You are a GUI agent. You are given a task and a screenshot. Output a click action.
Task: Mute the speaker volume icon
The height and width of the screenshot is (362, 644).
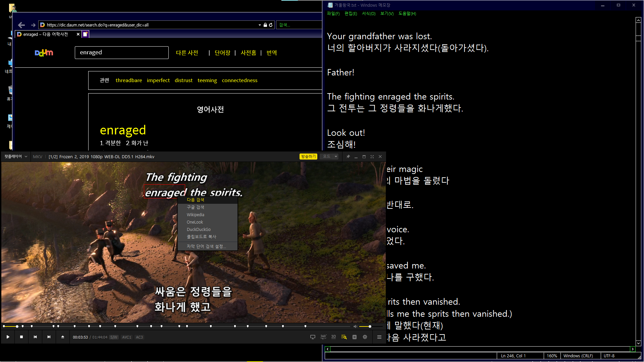coord(355,326)
